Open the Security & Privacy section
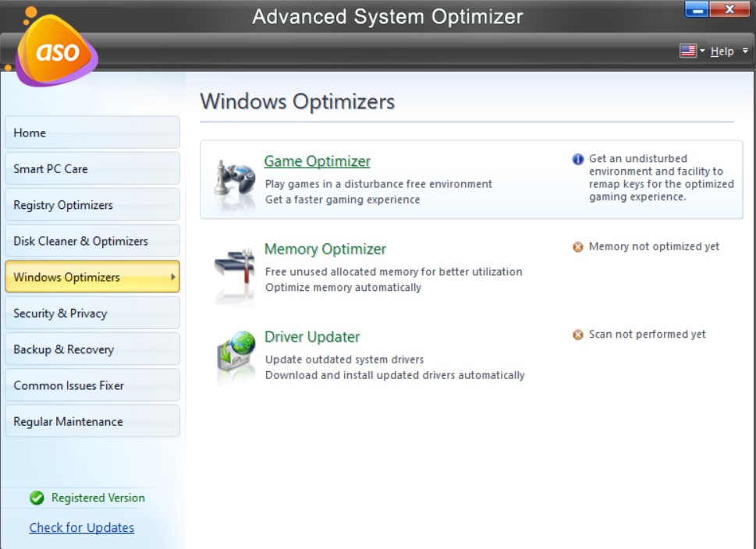Viewport: 756px width, 549px height. [x=92, y=312]
